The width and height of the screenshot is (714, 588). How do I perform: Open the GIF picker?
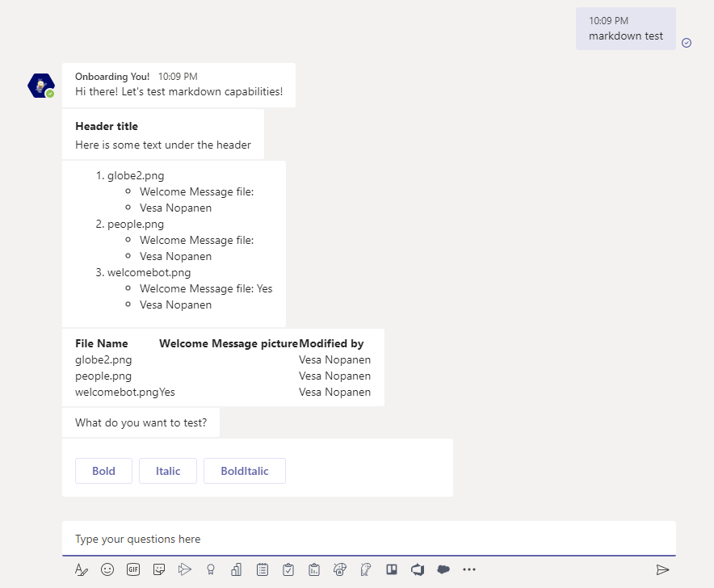pyautogui.click(x=133, y=569)
